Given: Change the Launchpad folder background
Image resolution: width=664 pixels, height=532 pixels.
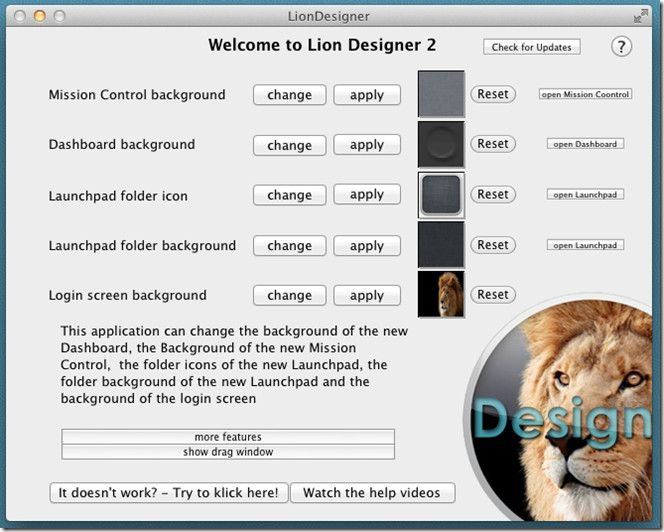Looking at the screenshot, I should coord(290,246).
